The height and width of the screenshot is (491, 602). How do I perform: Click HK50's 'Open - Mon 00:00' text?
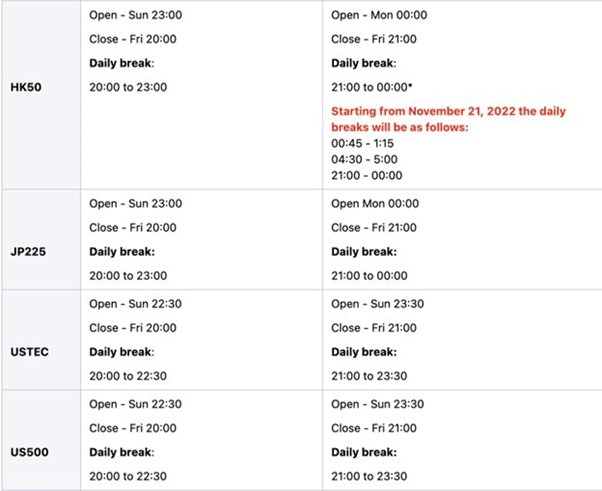(x=376, y=16)
